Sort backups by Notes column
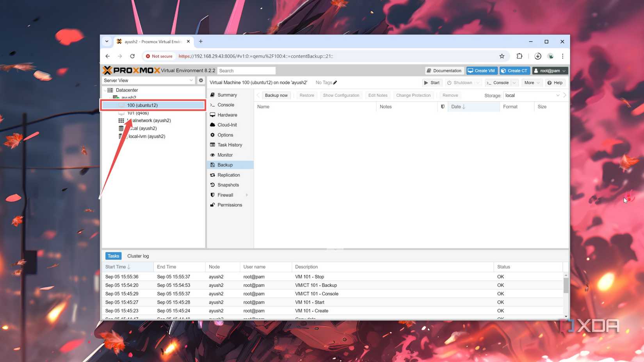The width and height of the screenshot is (644, 362). [407, 106]
